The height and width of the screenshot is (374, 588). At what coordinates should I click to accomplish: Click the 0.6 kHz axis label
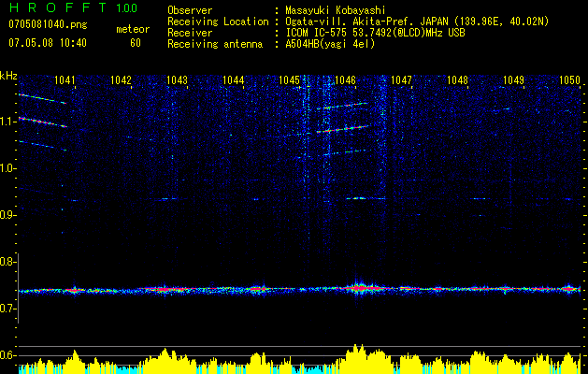point(7,355)
